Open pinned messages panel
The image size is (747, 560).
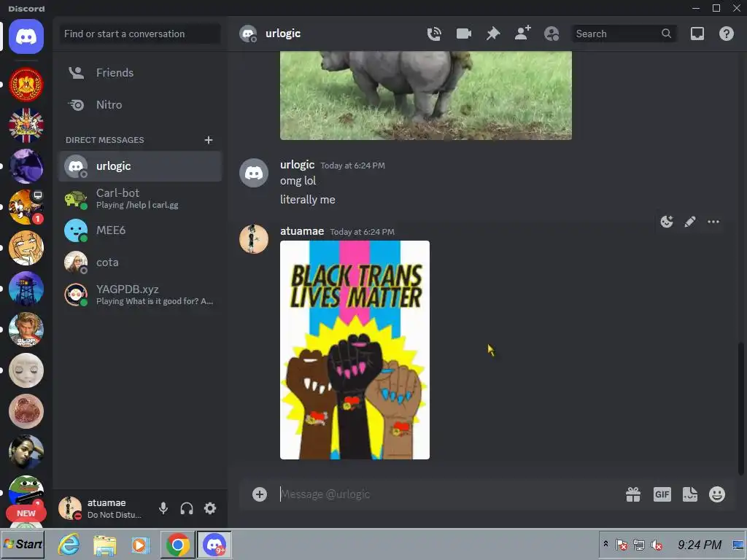coord(493,34)
